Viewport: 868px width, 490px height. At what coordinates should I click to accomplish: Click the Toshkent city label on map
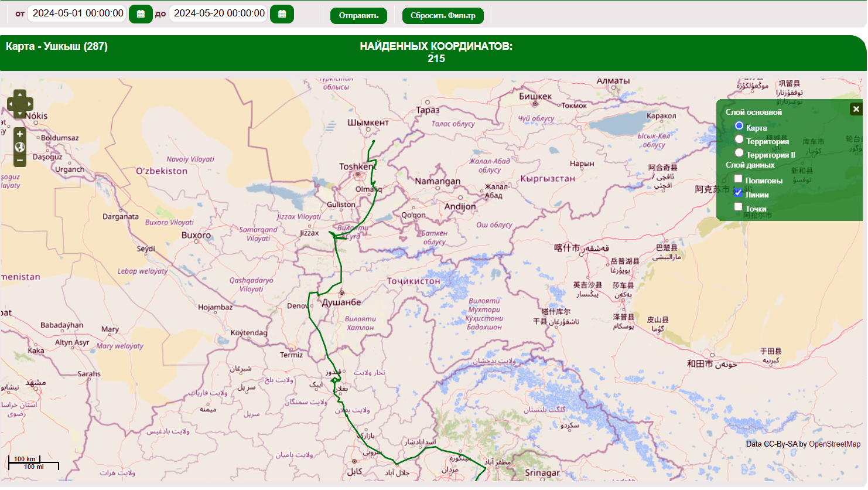click(357, 166)
